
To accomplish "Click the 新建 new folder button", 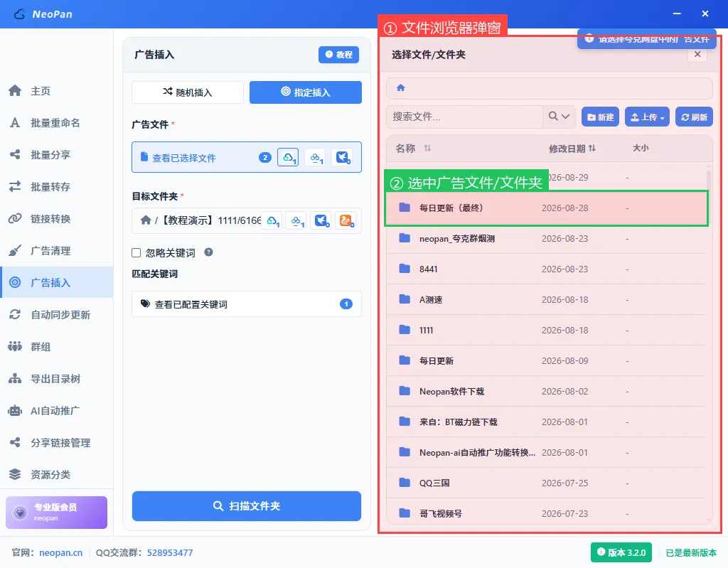I will point(600,117).
